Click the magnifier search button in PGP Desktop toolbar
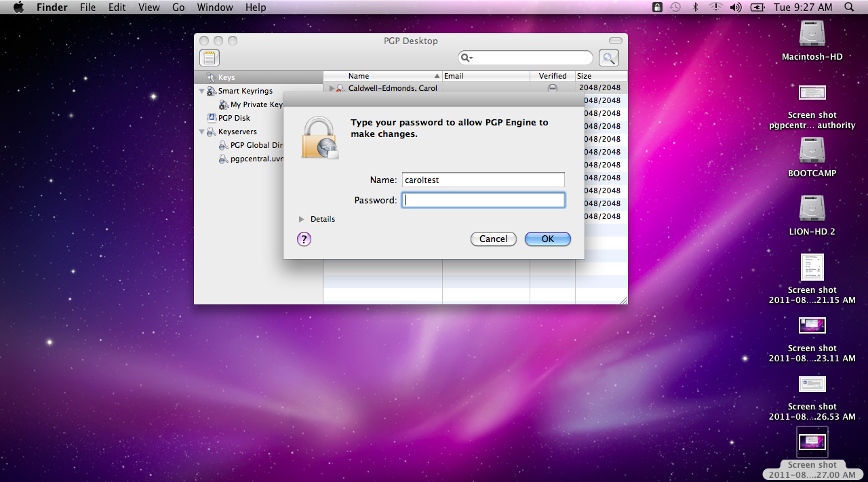The width and height of the screenshot is (868, 482). [609, 58]
